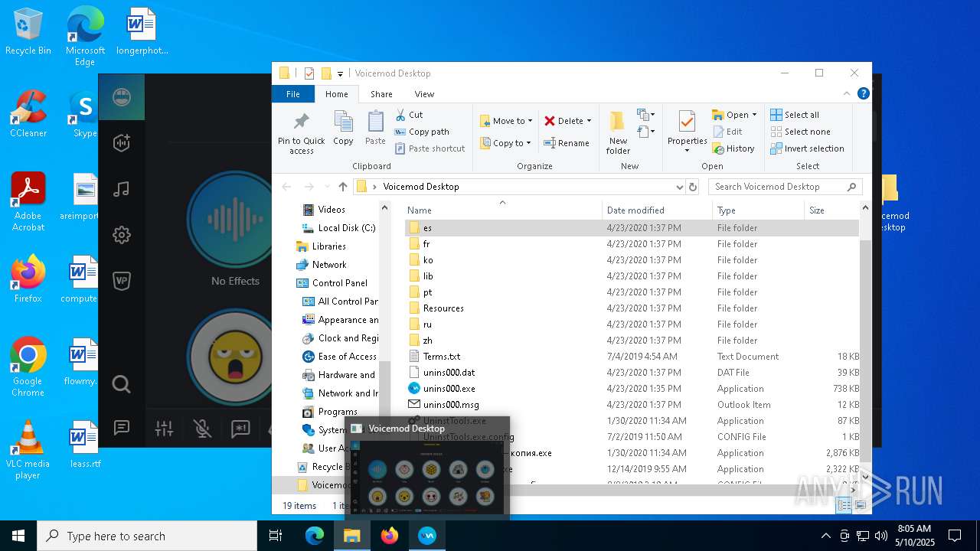The image size is (980, 551).
Task: Click Rename in Organize group
Action: [567, 143]
